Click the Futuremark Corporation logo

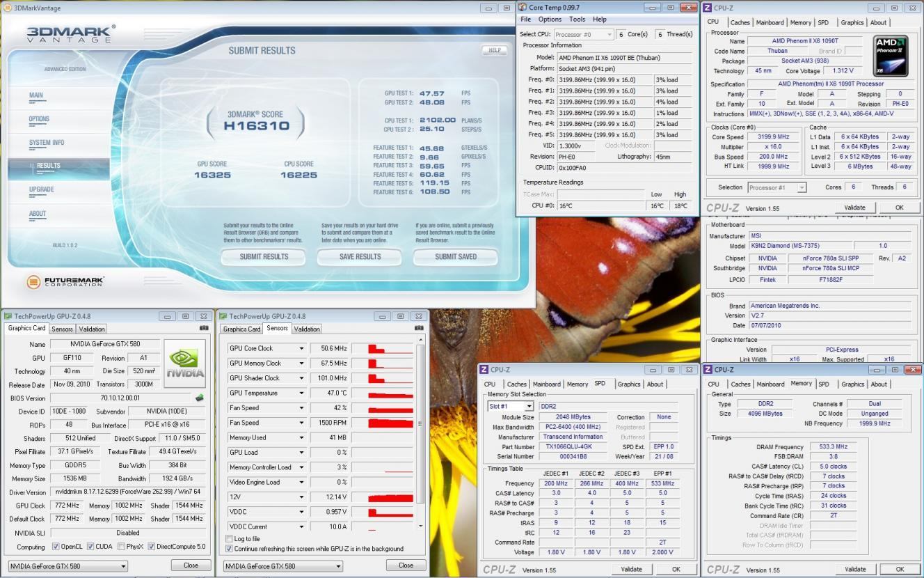pyautogui.click(x=65, y=282)
